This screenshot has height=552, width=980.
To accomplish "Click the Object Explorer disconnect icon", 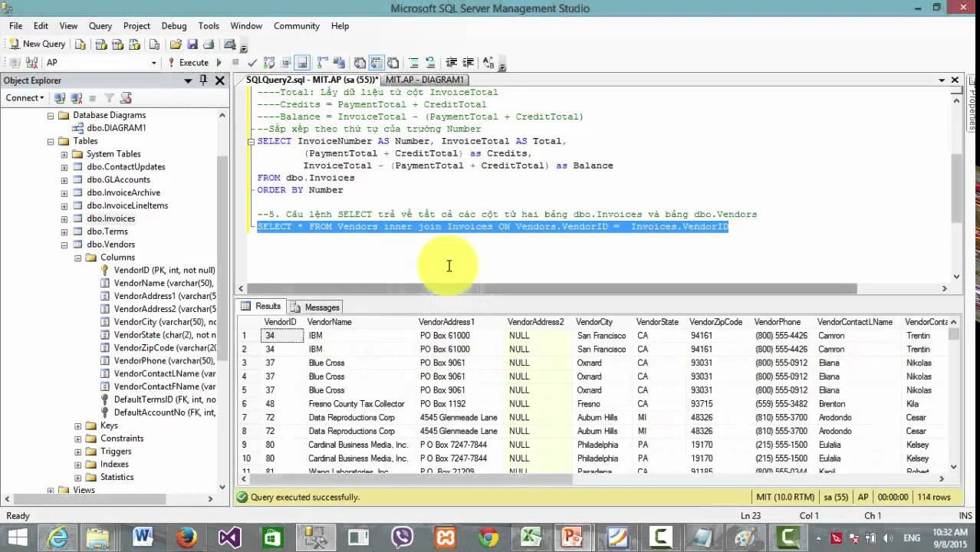I will click(x=76, y=98).
